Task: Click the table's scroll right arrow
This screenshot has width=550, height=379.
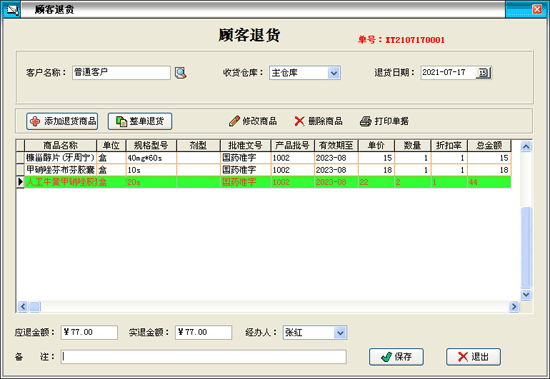Action: tap(514, 307)
